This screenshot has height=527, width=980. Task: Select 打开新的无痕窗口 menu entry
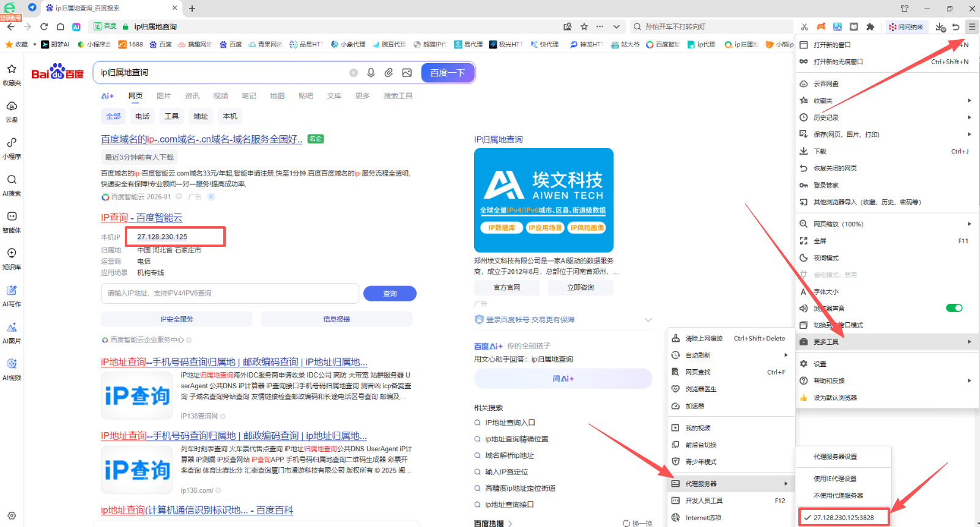pyautogui.click(x=886, y=62)
